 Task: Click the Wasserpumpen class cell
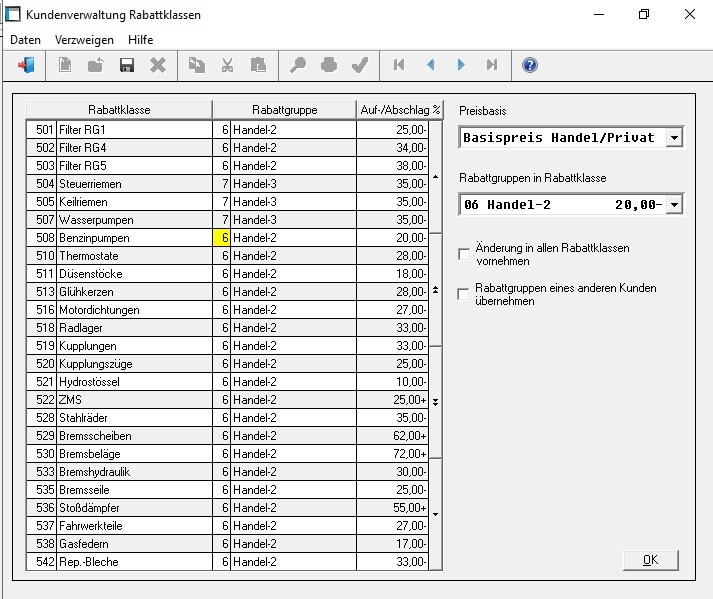pyautogui.click(x=134, y=220)
